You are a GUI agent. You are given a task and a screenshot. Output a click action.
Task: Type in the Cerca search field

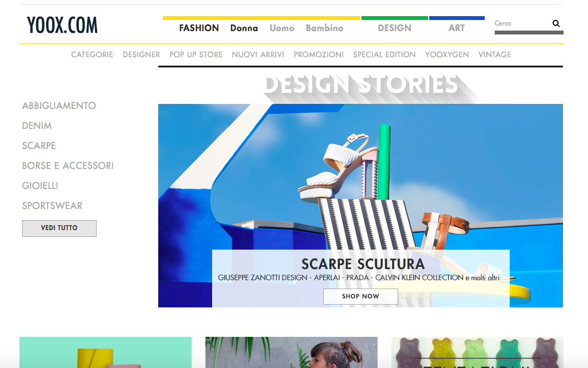click(x=521, y=24)
